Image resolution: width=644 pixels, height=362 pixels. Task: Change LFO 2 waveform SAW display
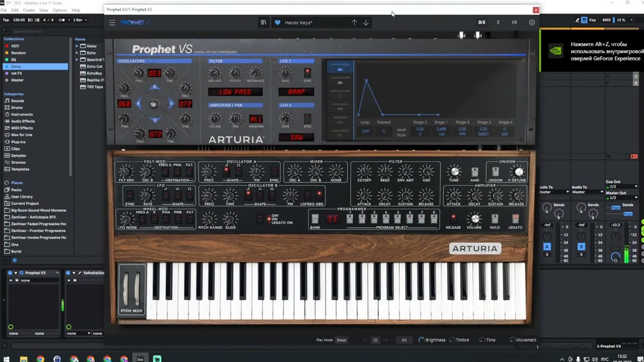click(296, 137)
